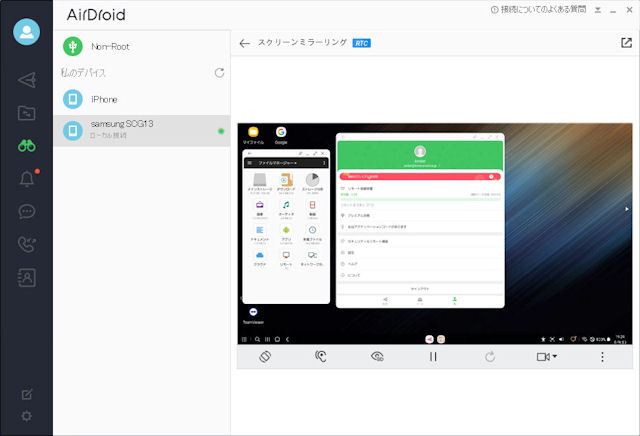Screen dimensions: 640x436
Task: Click AirDroid app icon in mirrored taskbar
Action: coord(429,339)
